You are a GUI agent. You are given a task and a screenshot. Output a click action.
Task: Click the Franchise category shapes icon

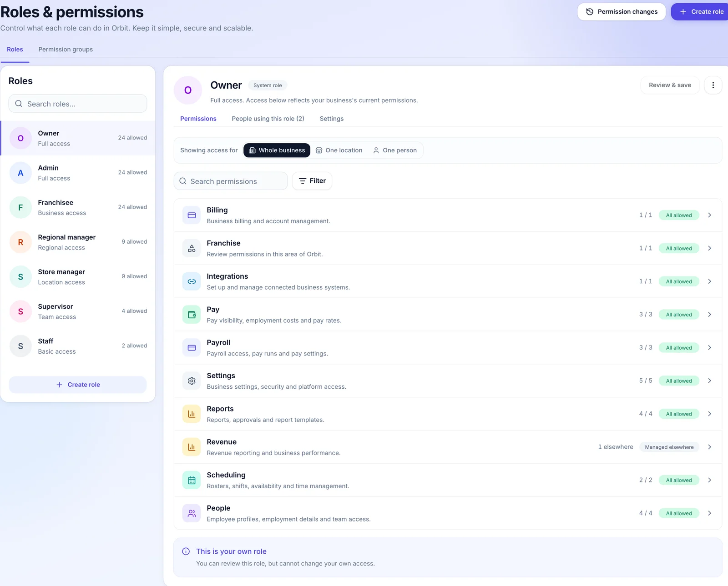[192, 248]
